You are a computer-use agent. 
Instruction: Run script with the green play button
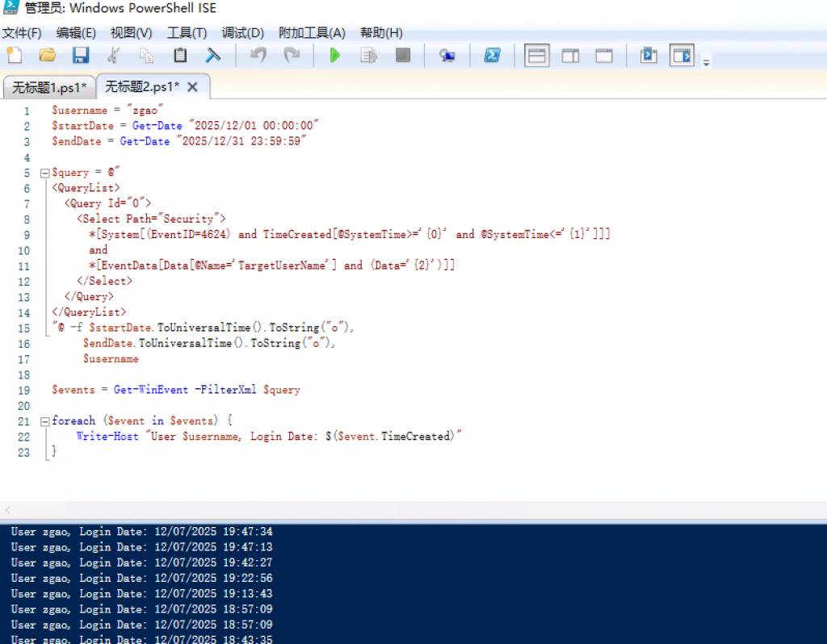coord(335,56)
